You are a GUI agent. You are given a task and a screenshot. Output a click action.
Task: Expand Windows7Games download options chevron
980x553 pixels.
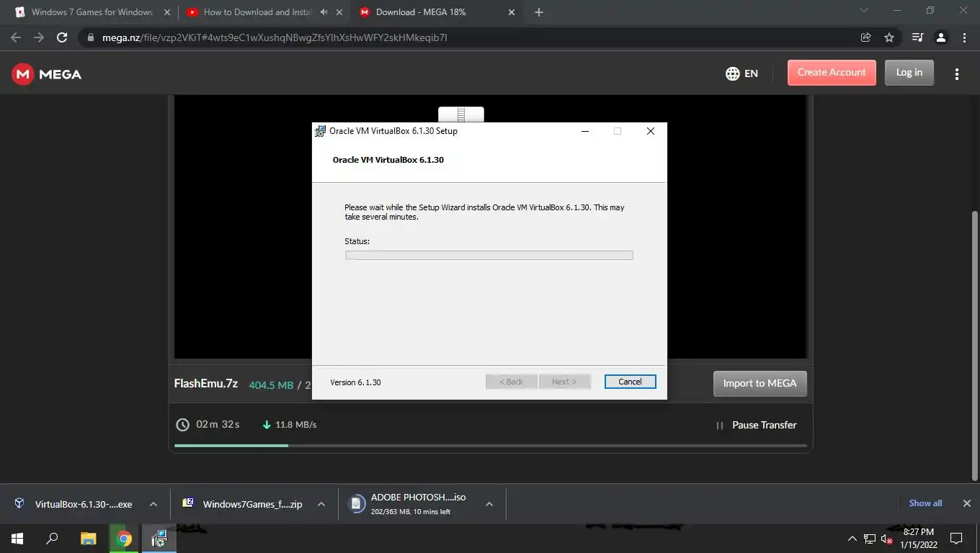click(321, 504)
